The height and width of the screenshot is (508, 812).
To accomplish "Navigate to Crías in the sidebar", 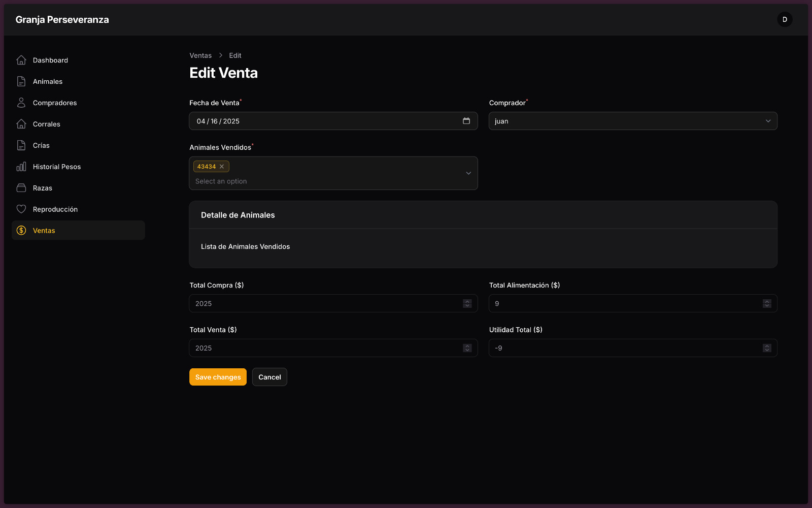I will [41, 145].
